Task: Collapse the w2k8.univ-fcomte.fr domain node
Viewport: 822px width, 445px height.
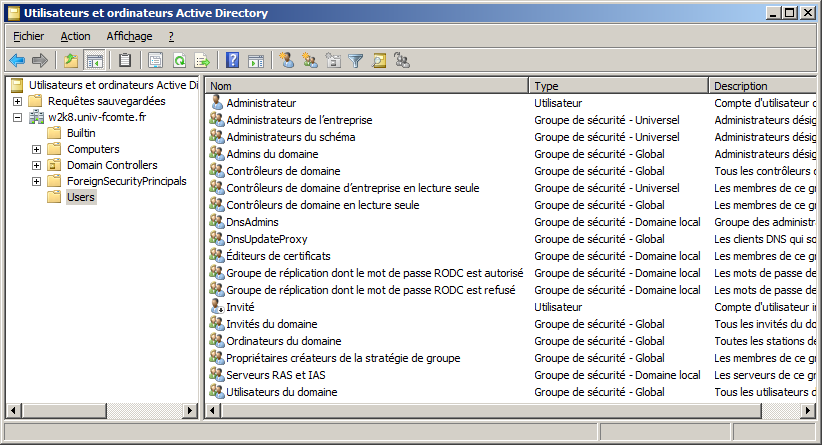Action: pos(18,117)
